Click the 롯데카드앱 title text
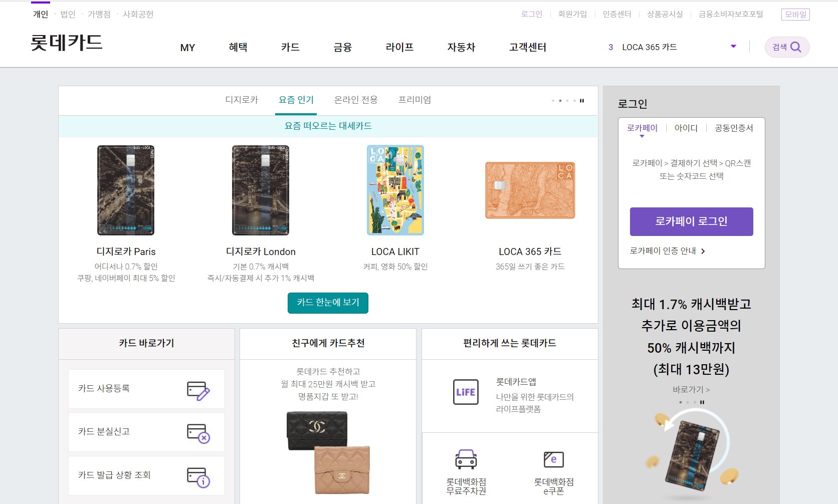 [516, 382]
